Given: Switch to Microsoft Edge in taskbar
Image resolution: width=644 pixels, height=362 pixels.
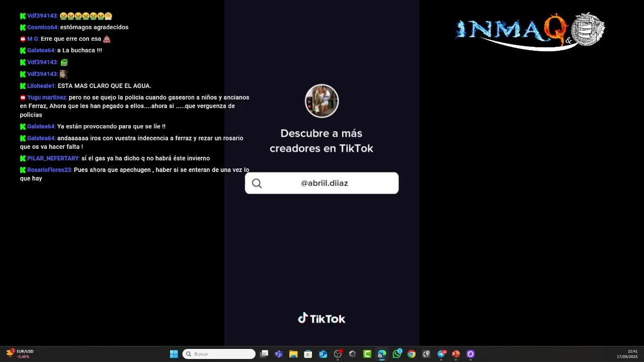Looking at the screenshot, I should coord(382,354).
